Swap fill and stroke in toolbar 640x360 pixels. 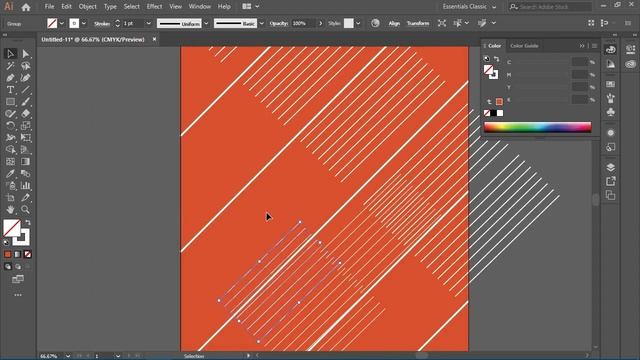[28, 223]
